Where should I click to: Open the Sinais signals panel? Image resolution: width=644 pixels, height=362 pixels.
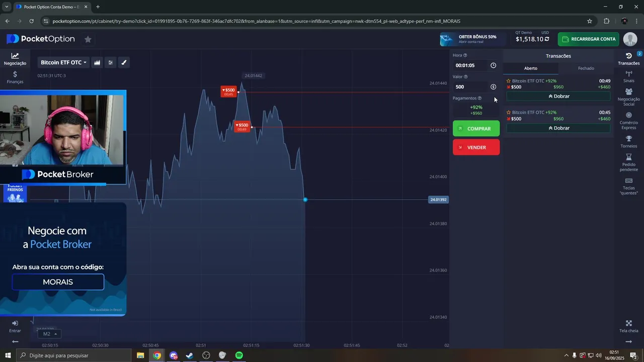tap(629, 76)
